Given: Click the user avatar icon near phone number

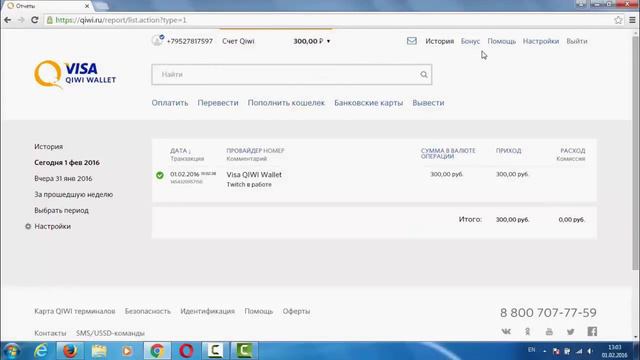Looking at the screenshot, I should 158,40.
